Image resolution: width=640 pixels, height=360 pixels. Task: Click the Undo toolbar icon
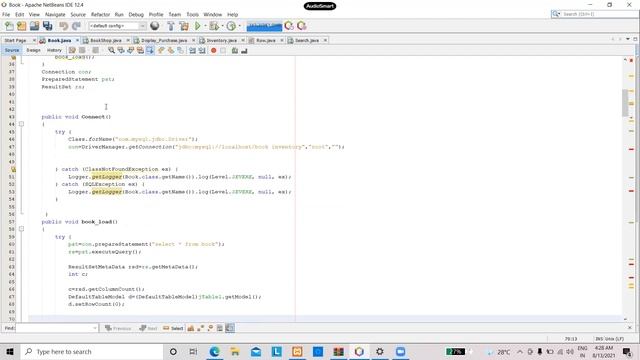click(63, 26)
